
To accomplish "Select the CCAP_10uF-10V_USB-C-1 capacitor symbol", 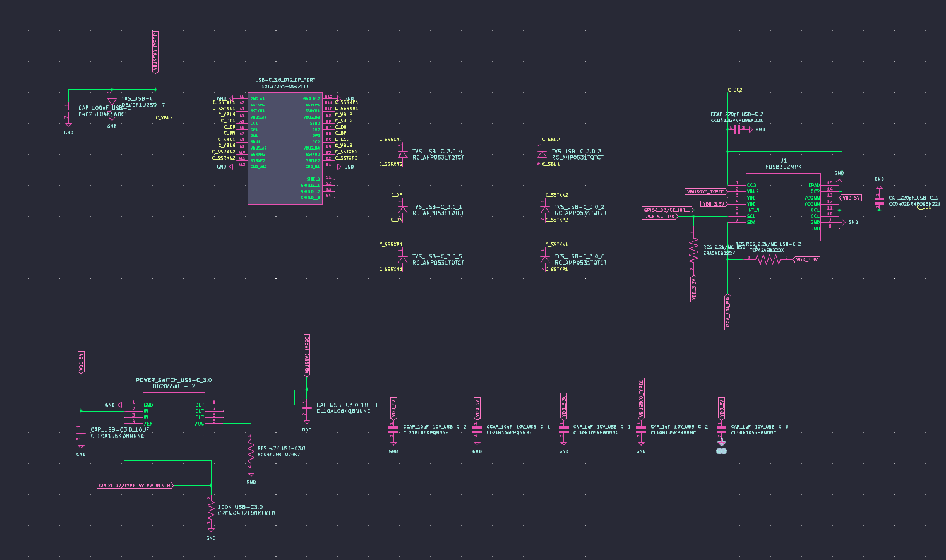I will [x=477, y=429].
